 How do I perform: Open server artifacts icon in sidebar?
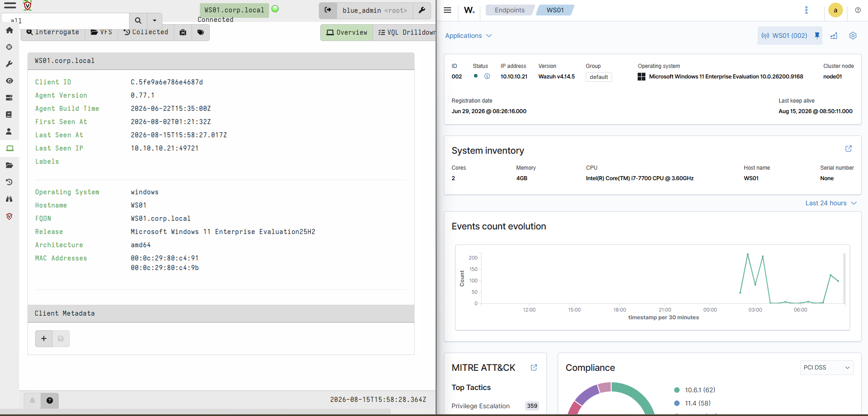click(9, 98)
